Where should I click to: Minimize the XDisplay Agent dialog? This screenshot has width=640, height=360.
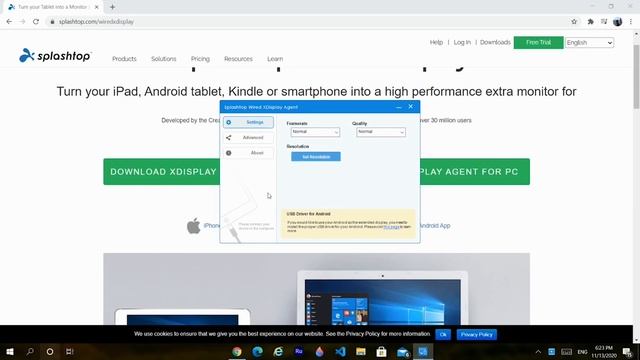399,107
